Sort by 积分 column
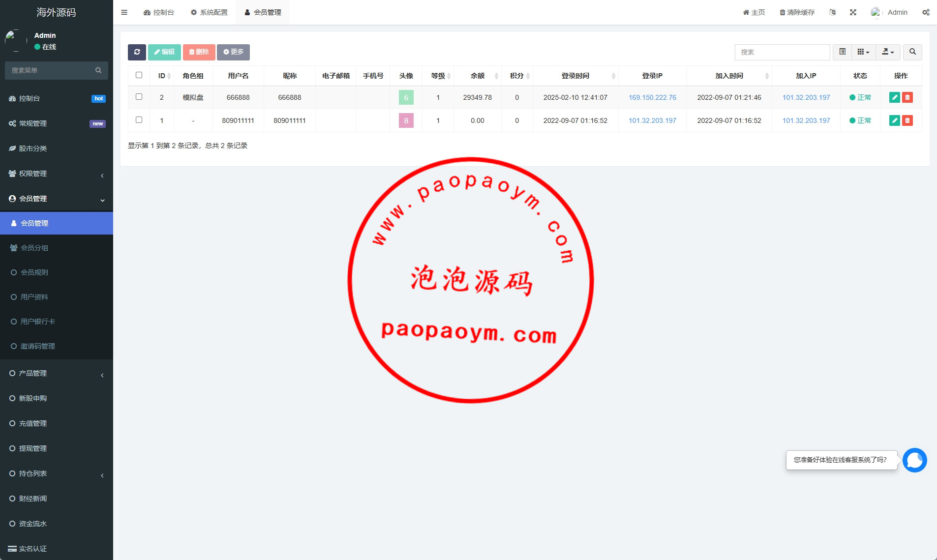937x560 pixels. coord(517,76)
